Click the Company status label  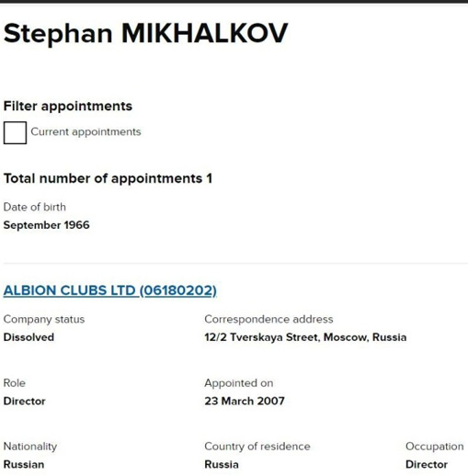tap(44, 319)
